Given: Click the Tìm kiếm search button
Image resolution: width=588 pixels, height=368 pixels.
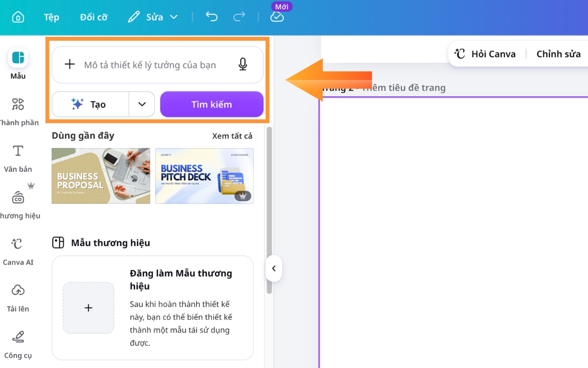Looking at the screenshot, I should [212, 104].
